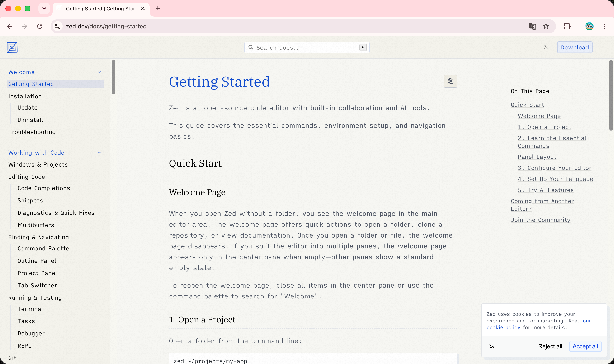
Task: Open Installation in sidebar
Action: point(25,96)
